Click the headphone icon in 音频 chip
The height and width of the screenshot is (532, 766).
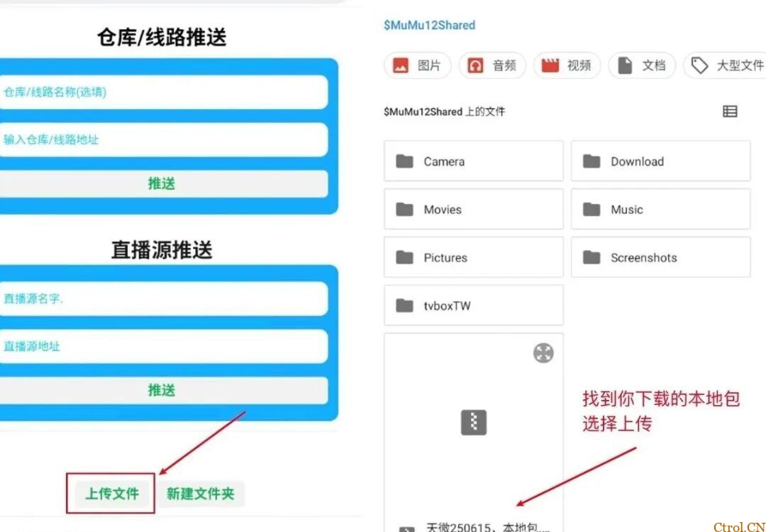[x=475, y=65]
